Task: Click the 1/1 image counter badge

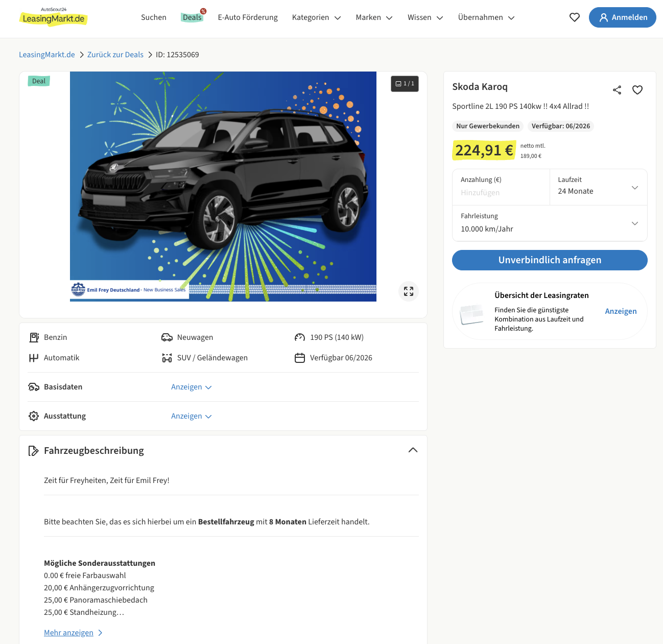Action: (405, 84)
